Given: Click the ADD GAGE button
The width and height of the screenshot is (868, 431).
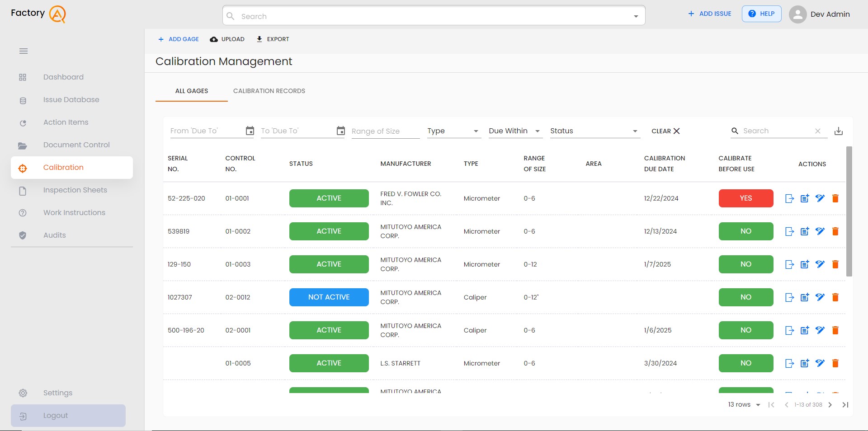Looking at the screenshot, I should coord(178,39).
